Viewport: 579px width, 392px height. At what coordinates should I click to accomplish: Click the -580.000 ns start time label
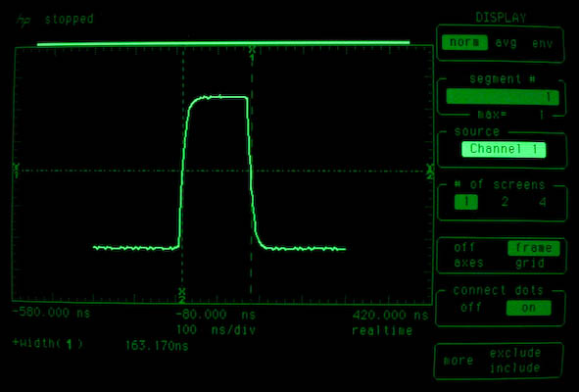[51, 313]
